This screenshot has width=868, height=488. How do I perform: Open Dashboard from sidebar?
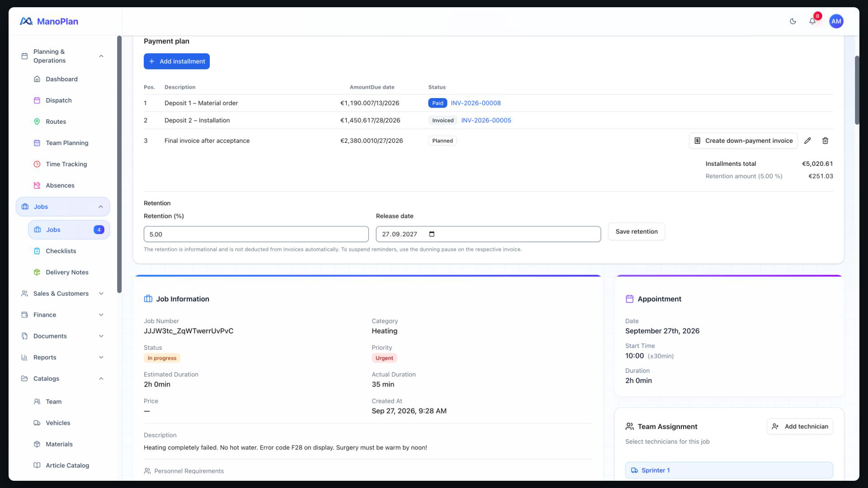coord(61,79)
